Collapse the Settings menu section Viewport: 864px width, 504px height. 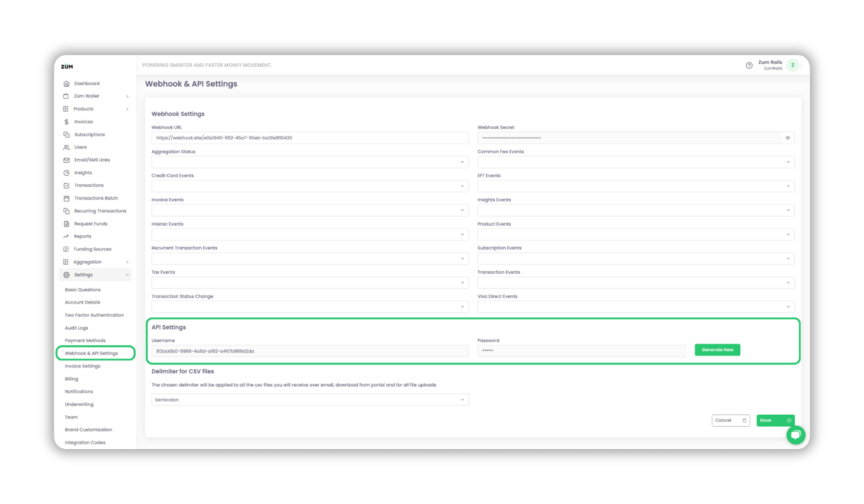pyautogui.click(x=127, y=275)
